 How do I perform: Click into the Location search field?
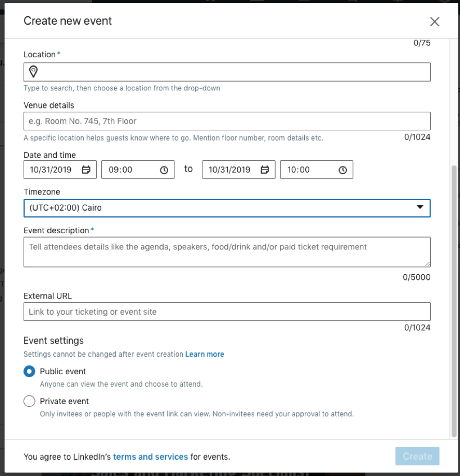tap(231, 72)
